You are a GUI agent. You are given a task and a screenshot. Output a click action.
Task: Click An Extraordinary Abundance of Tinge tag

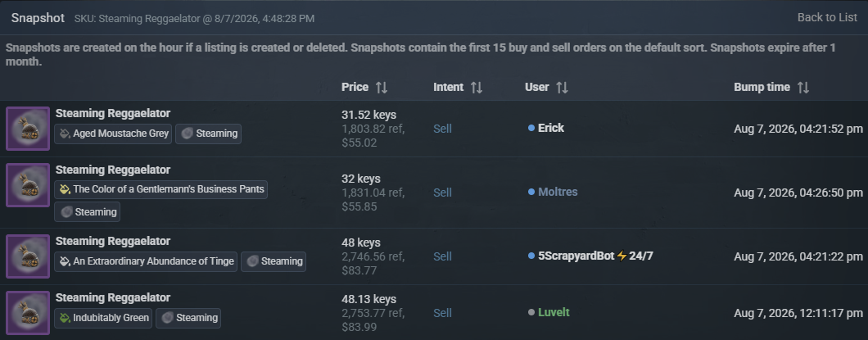(146, 261)
